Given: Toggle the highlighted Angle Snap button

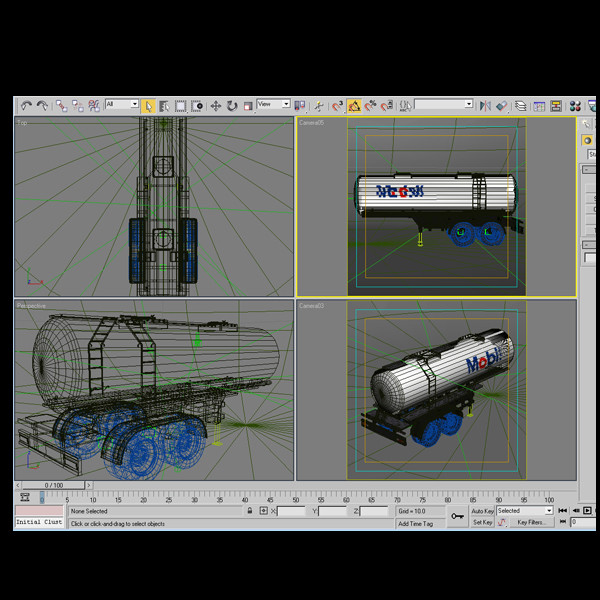Looking at the screenshot, I should 354,106.
